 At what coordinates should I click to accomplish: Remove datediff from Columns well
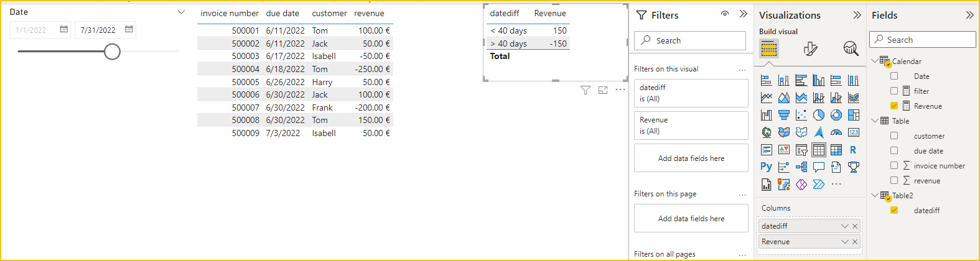coord(855,226)
